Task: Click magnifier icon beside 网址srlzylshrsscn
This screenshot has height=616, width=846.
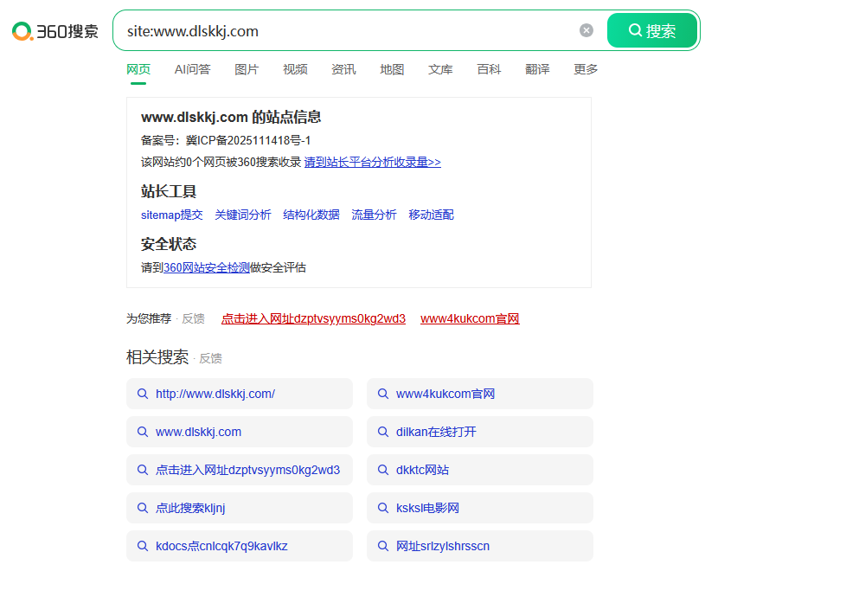Action: pos(383,546)
